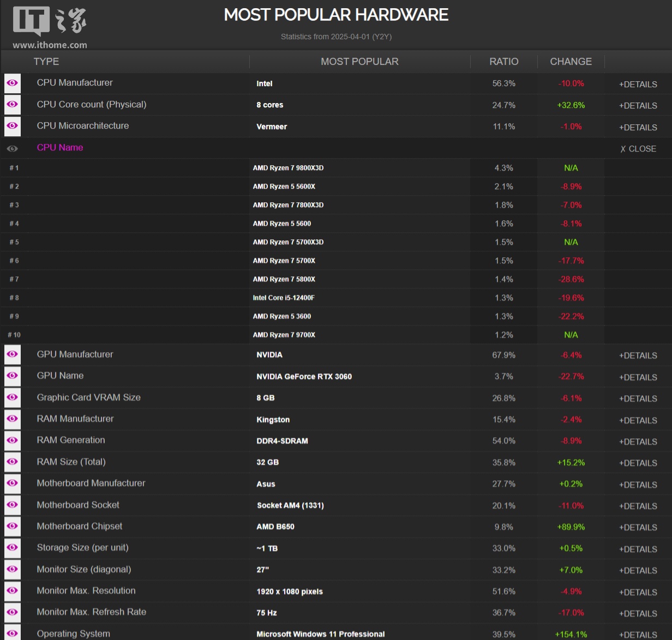Screen dimensions: 672x640
Task: Click the +154.1% change value
Action: click(x=571, y=635)
